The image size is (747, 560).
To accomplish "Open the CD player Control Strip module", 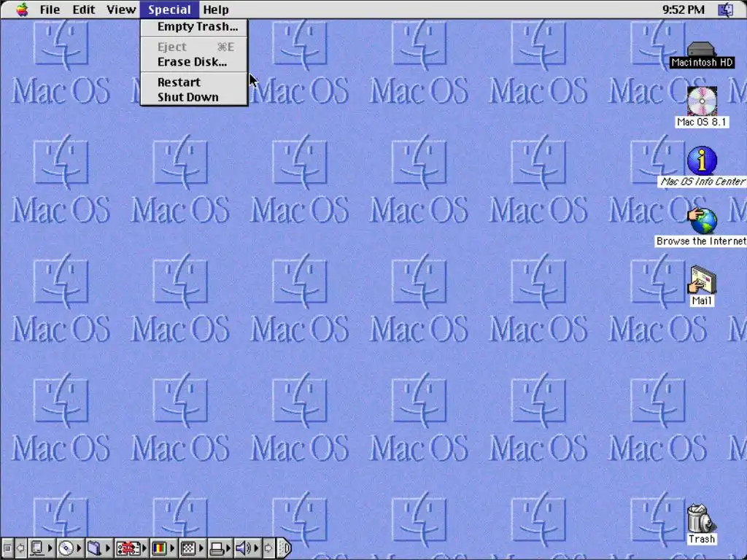I will tap(70, 548).
